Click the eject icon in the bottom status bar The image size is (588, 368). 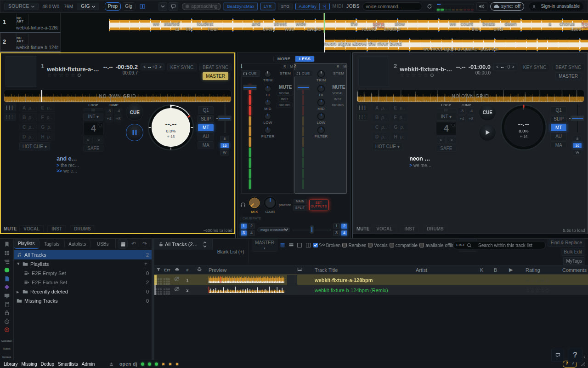111,364
